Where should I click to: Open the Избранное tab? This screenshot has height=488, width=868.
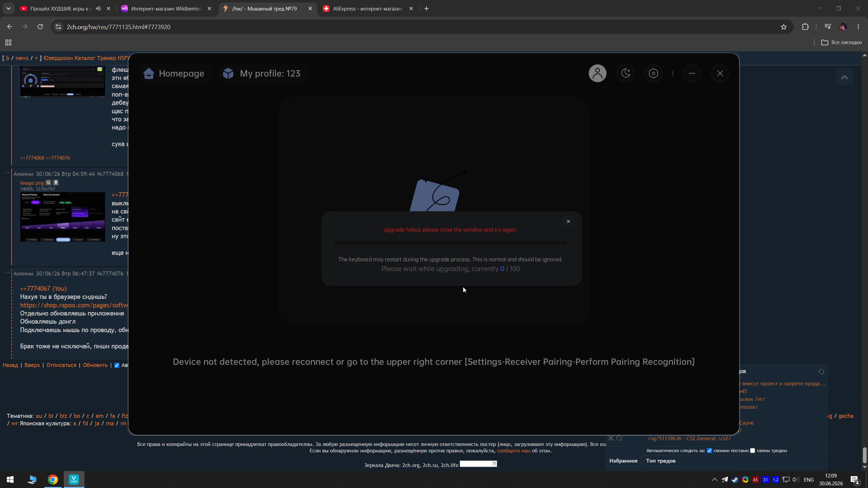click(x=623, y=461)
